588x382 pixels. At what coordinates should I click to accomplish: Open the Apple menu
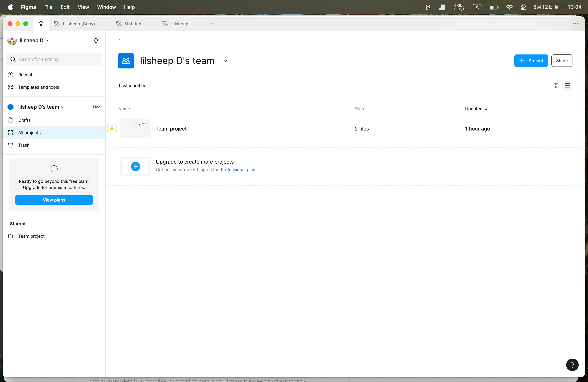coord(10,7)
